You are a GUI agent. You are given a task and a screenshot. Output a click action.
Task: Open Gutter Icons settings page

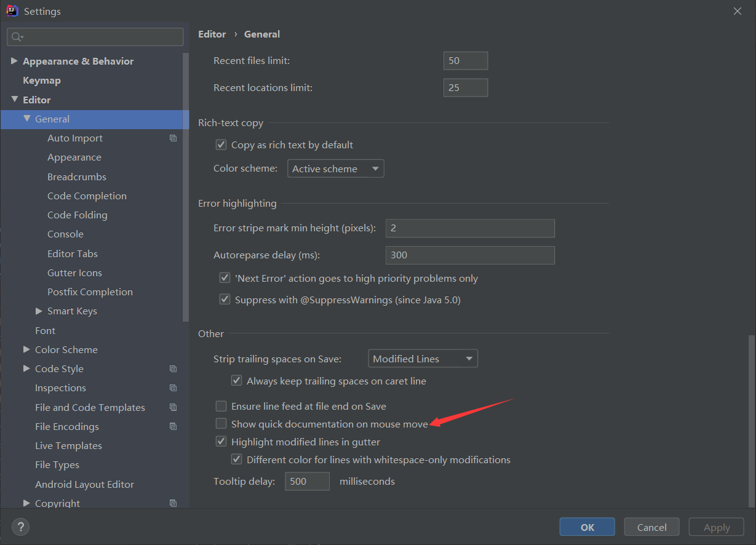(74, 272)
